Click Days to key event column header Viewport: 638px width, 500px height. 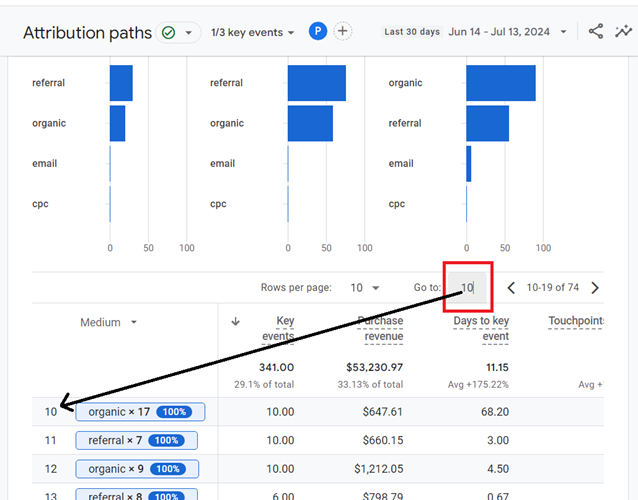[481, 328]
